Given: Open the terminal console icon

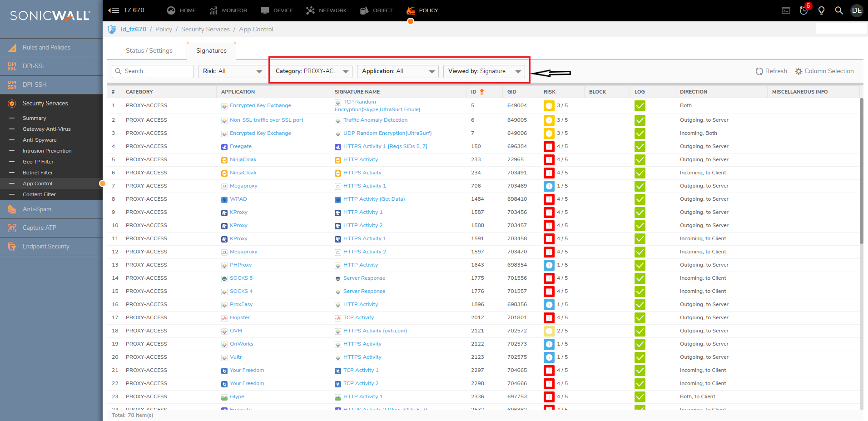Looking at the screenshot, I should (x=786, y=10).
